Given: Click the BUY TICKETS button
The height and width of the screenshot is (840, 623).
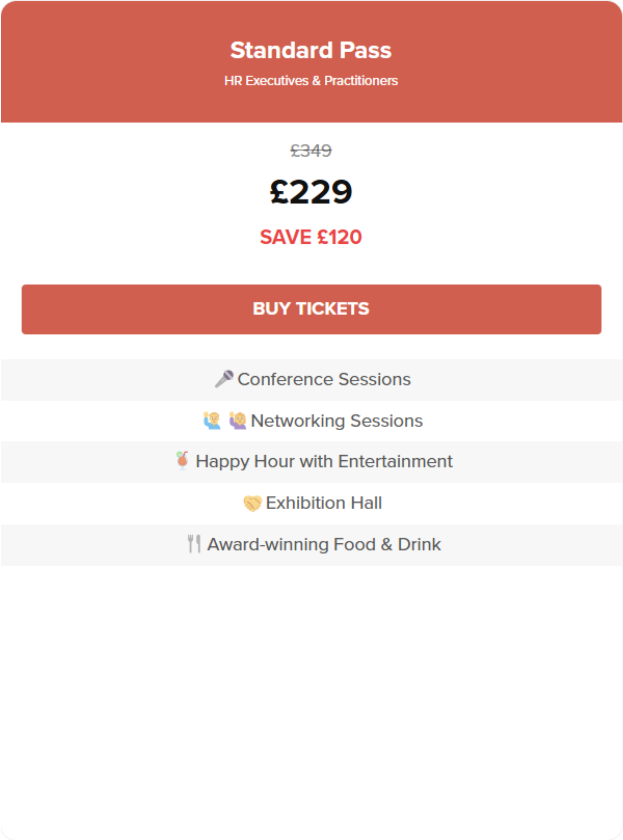Looking at the screenshot, I should point(311,309).
